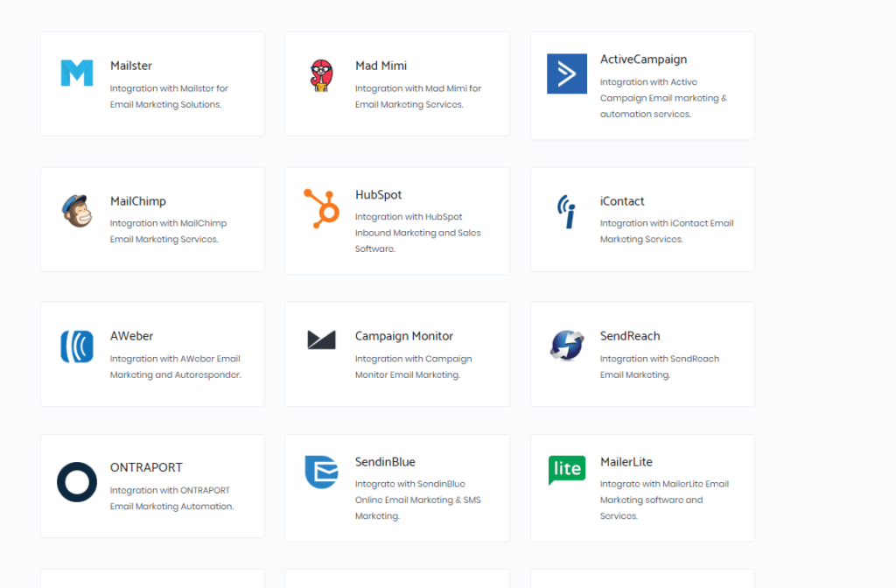Click the Campaign Monitor envelope logo

click(322, 339)
